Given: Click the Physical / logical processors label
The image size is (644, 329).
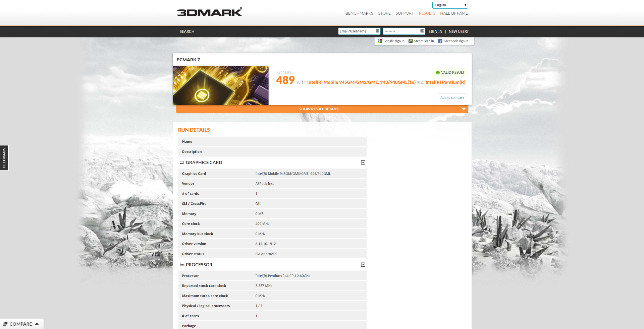Looking at the screenshot, I should click(x=206, y=306).
